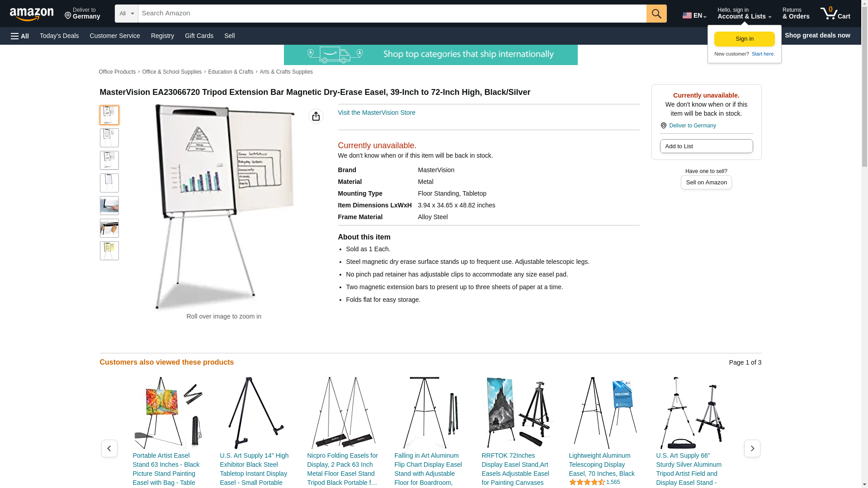Click the Deliver to Germany location icon
Screen dimensions: 868x488
(663, 126)
